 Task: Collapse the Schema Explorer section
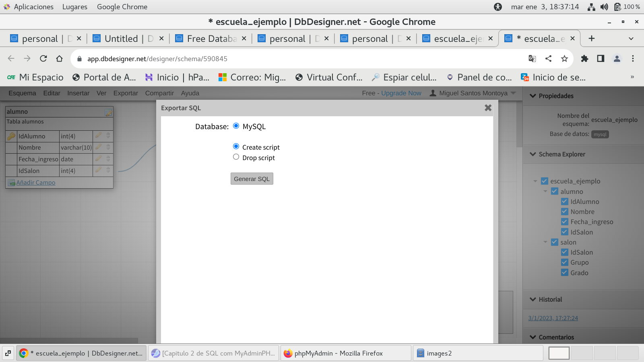coord(533,154)
